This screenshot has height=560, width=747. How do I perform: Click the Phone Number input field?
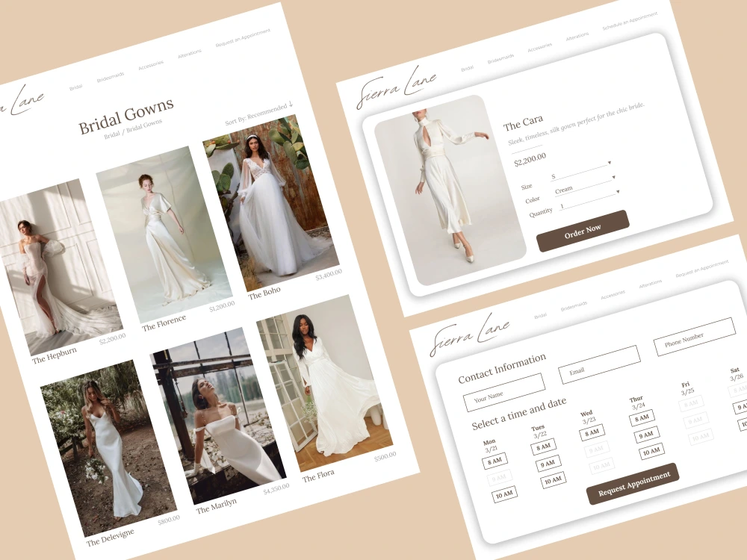coord(694,337)
